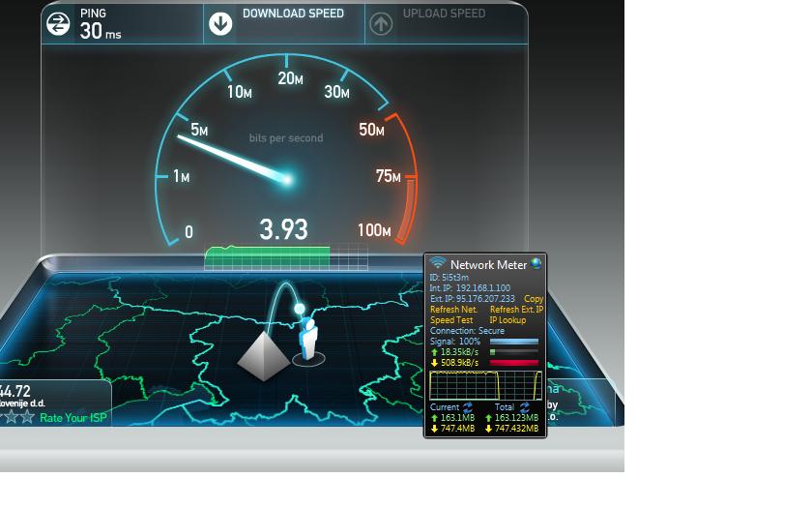Reset Total usage via refresh icon
812x508 pixels.
pyautogui.click(x=524, y=407)
